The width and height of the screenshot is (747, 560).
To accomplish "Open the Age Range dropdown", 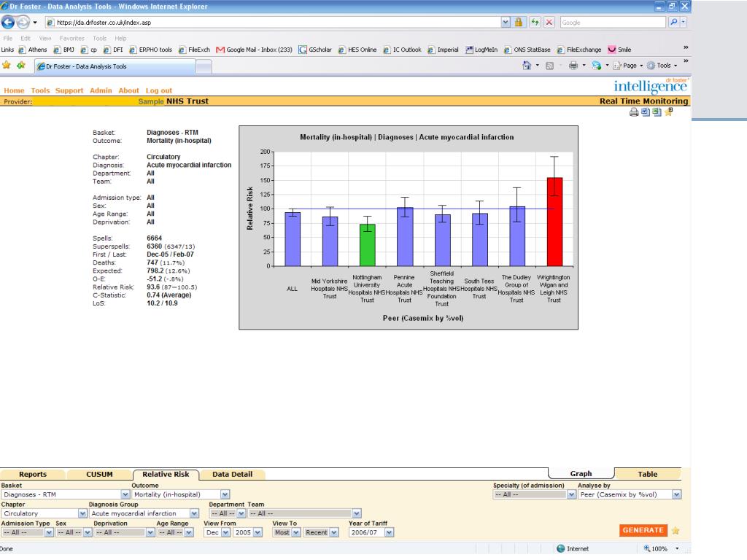I will point(189,532).
